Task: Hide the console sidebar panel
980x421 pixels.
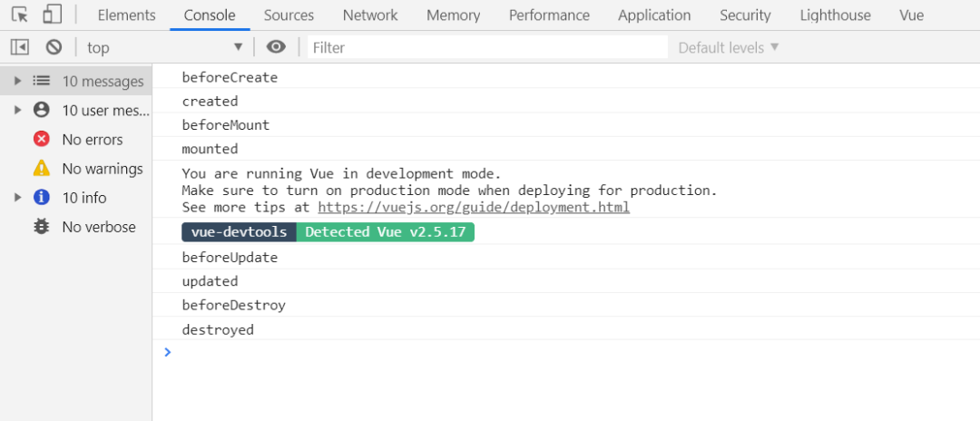Action: pyautogui.click(x=20, y=47)
